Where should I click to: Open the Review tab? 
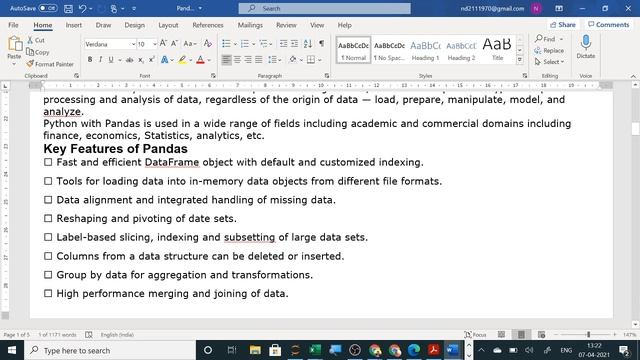(286, 25)
